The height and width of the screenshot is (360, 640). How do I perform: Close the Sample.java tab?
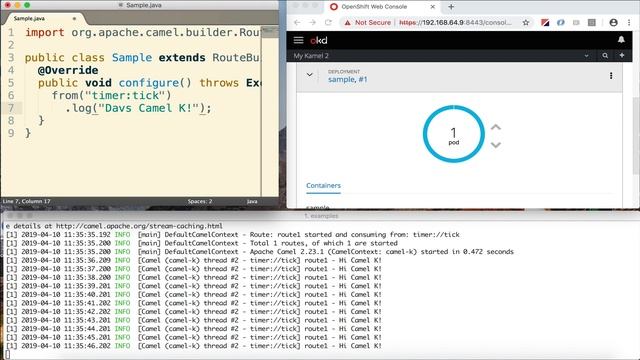pos(74,18)
